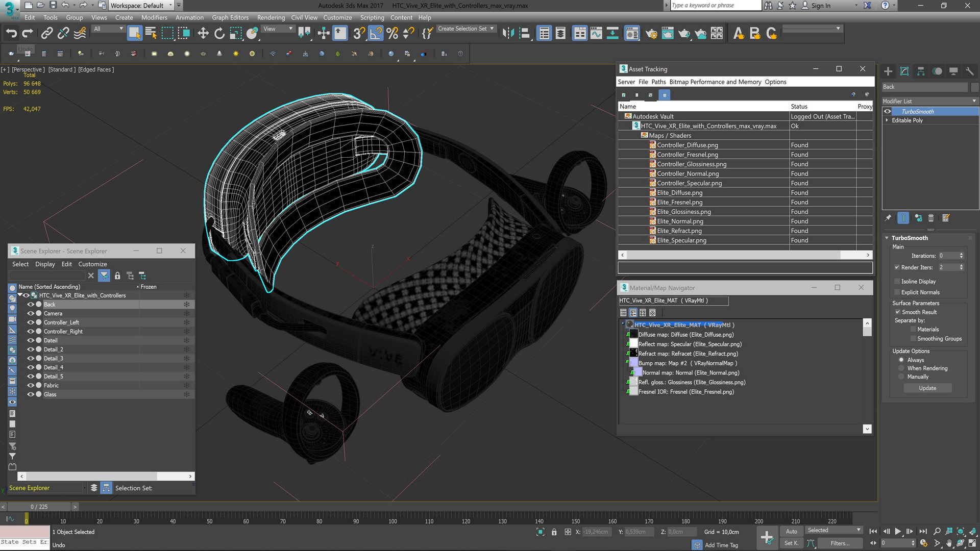Activate the Select Object tool
The height and width of the screenshot is (551, 980).
pyautogui.click(x=134, y=34)
